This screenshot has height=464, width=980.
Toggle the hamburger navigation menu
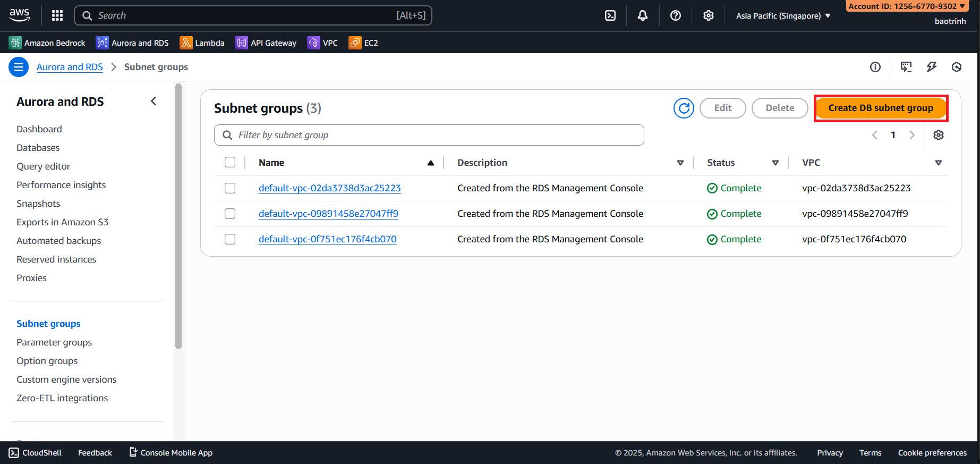pyautogui.click(x=19, y=67)
